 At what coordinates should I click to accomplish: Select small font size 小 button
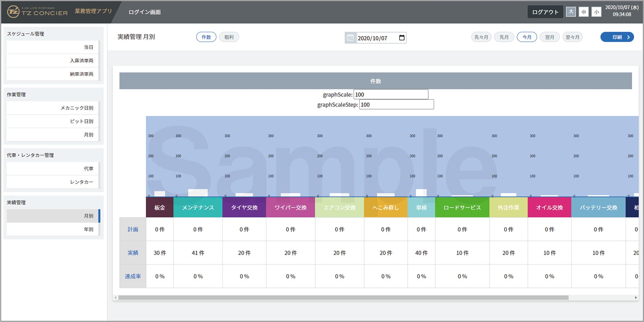pos(596,12)
